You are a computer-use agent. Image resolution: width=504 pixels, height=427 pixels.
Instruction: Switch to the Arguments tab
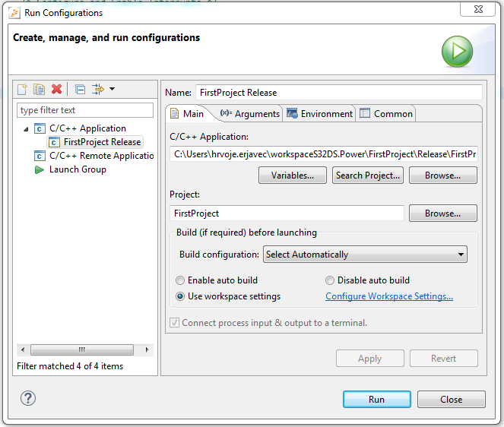pyautogui.click(x=250, y=114)
